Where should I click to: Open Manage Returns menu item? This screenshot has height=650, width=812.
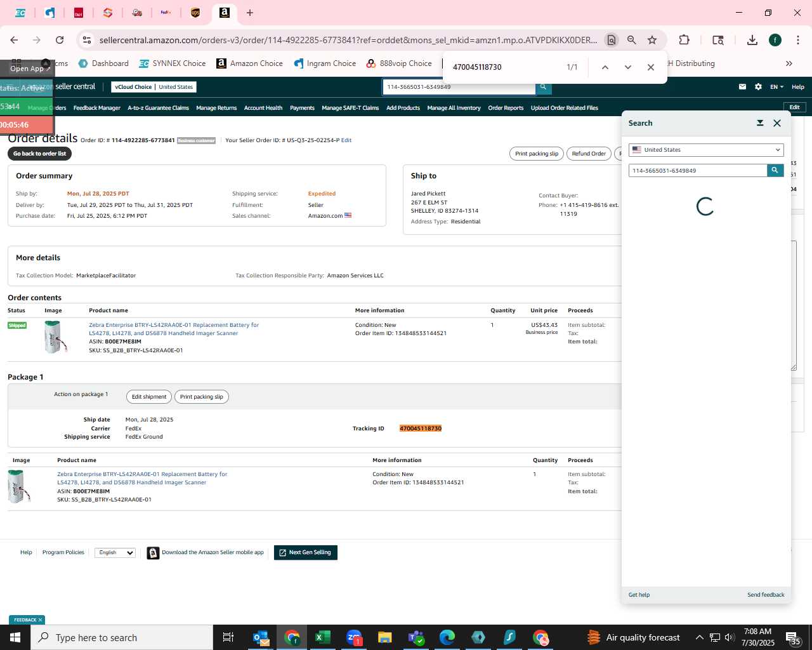point(216,108)
